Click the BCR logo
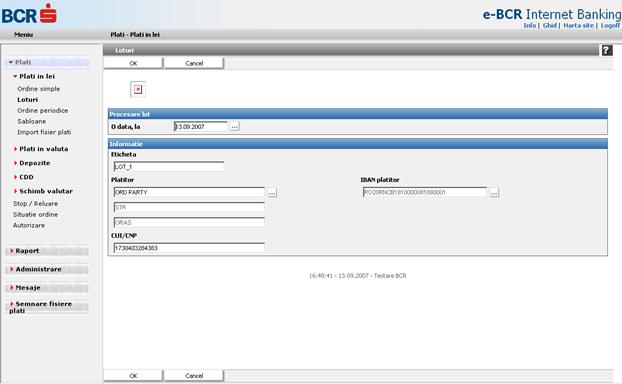The image size is (622, 384). pos(29,14)
